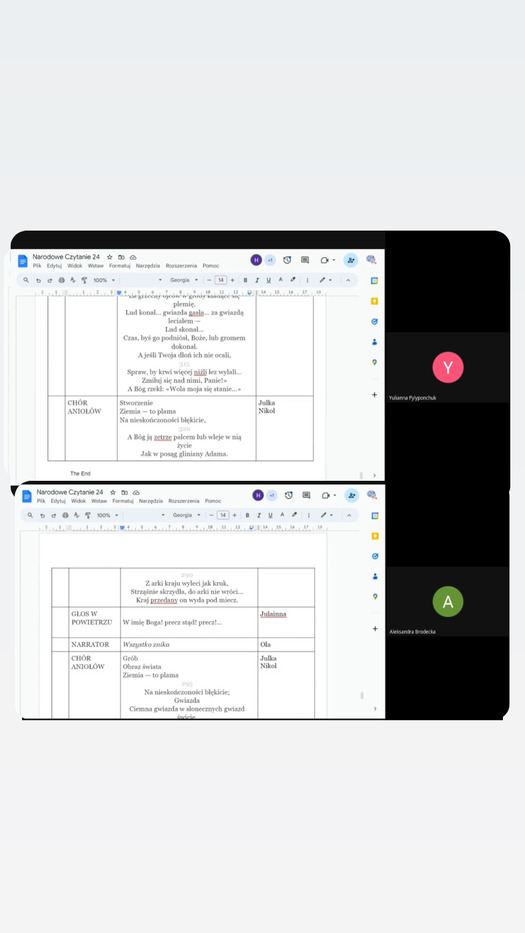The width and height of the screenshot is (525, 933).
Task: Open the 100% zoom dropdown above 'The End' document
Action: (x=104, y=280)
